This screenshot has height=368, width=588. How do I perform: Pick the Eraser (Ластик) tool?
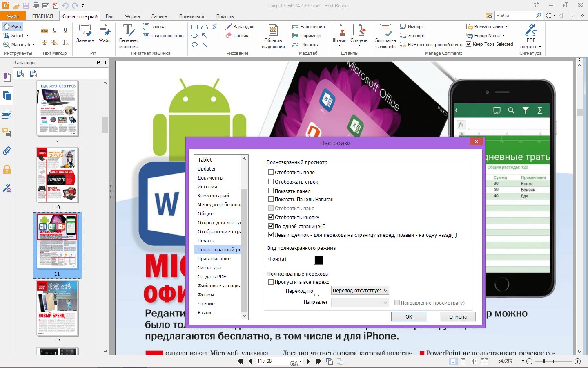point(237,36)
